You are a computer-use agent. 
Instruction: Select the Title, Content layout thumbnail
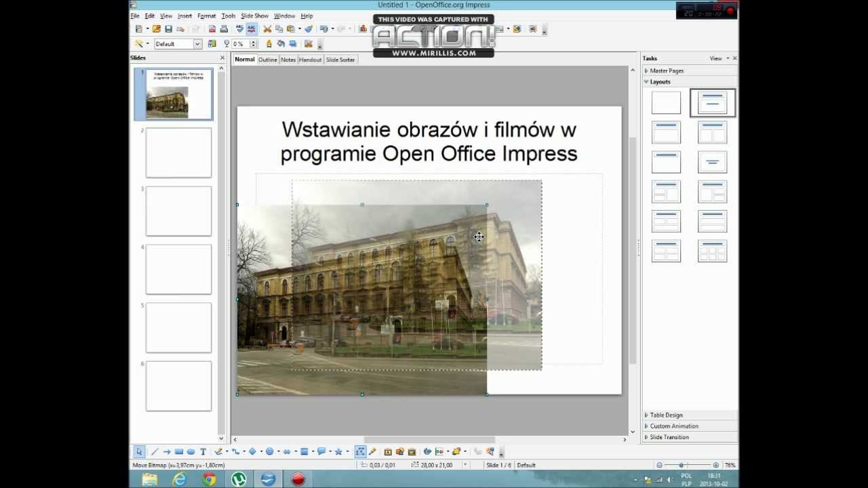[x=666, y=132]
